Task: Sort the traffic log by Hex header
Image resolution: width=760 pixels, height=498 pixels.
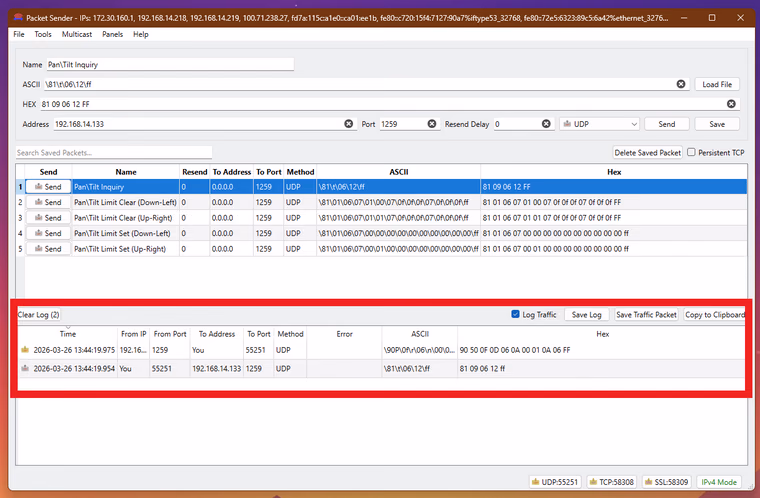Action: tap(602, 334)
